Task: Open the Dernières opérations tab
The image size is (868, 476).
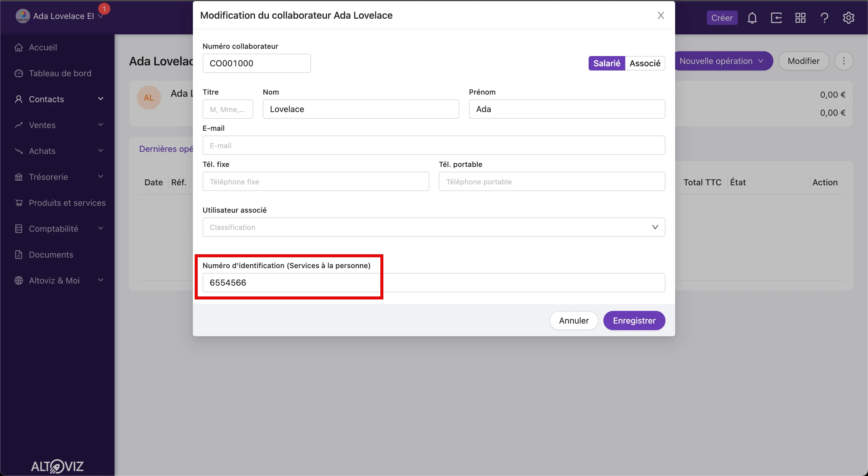Action: pos(166,149)
